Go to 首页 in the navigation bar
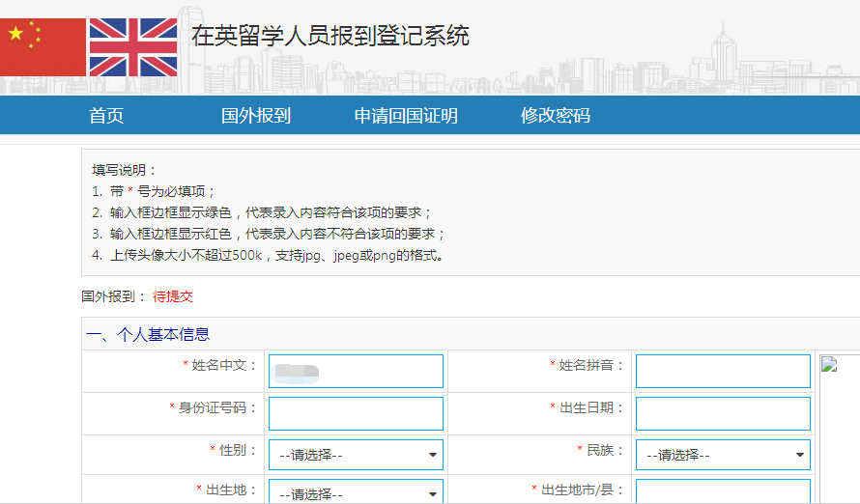The width and height of the screenshot is (860, 504). 106,116
